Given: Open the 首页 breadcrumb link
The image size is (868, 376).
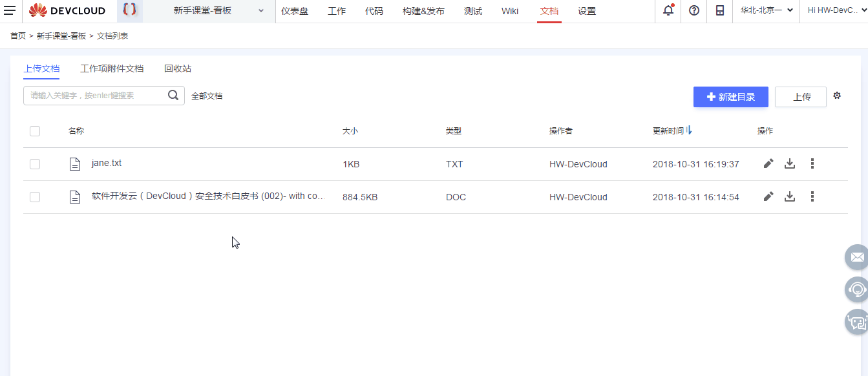Looking at the screenshot, I should tap(17, 36).
